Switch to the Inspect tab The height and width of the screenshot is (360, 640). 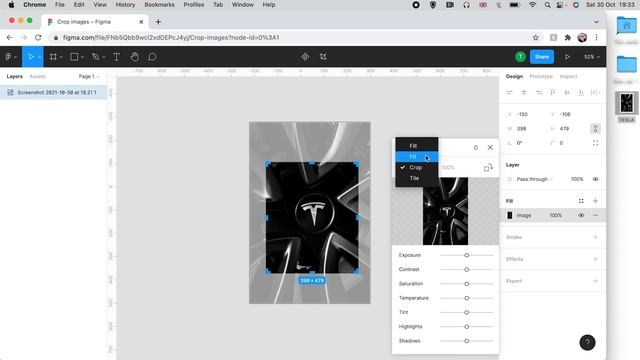tap(568, 76)
